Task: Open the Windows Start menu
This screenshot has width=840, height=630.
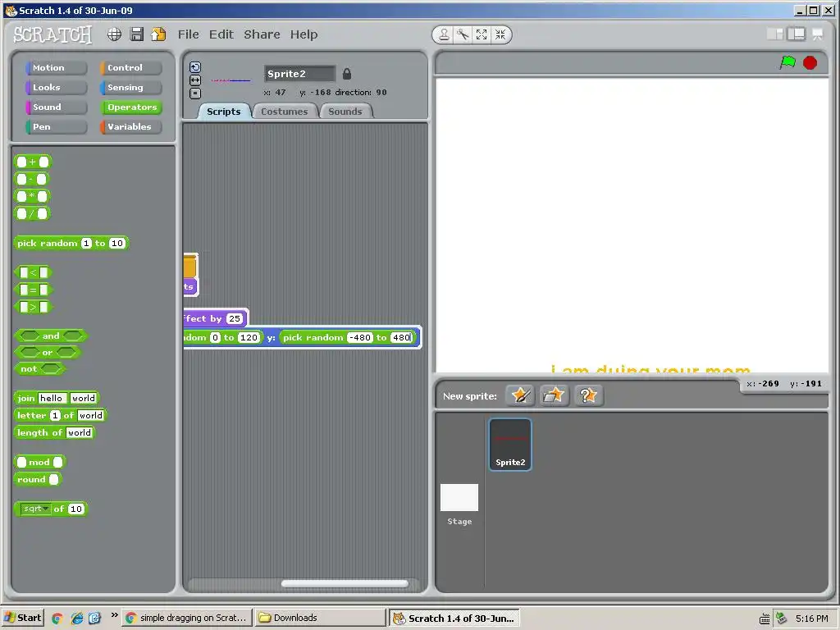Action: [x=24, y=618]
